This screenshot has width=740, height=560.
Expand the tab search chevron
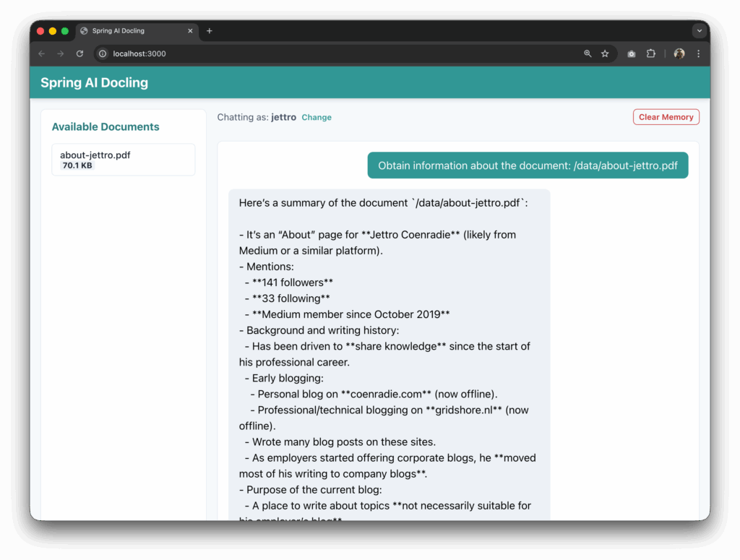(x=698, y=30)
